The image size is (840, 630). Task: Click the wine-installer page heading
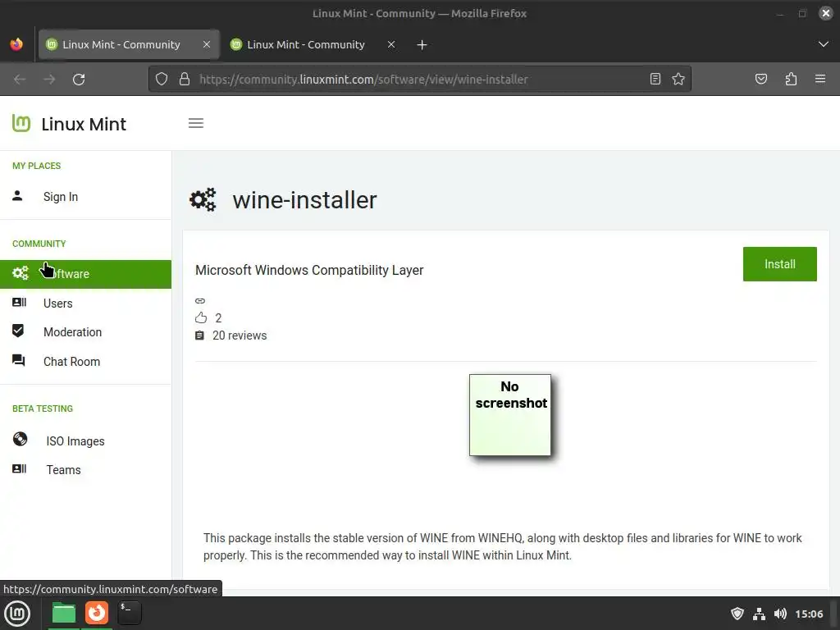[304, 200]
